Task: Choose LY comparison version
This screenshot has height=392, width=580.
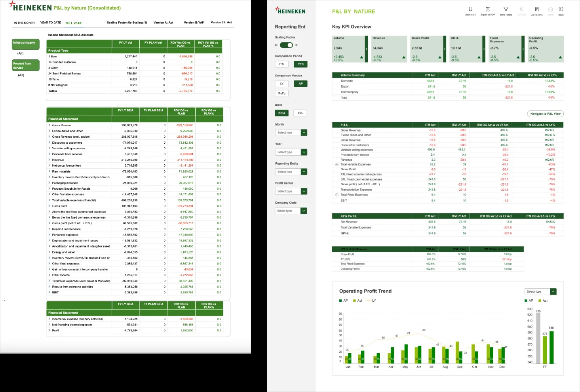Action: click(x=281, y=84)
